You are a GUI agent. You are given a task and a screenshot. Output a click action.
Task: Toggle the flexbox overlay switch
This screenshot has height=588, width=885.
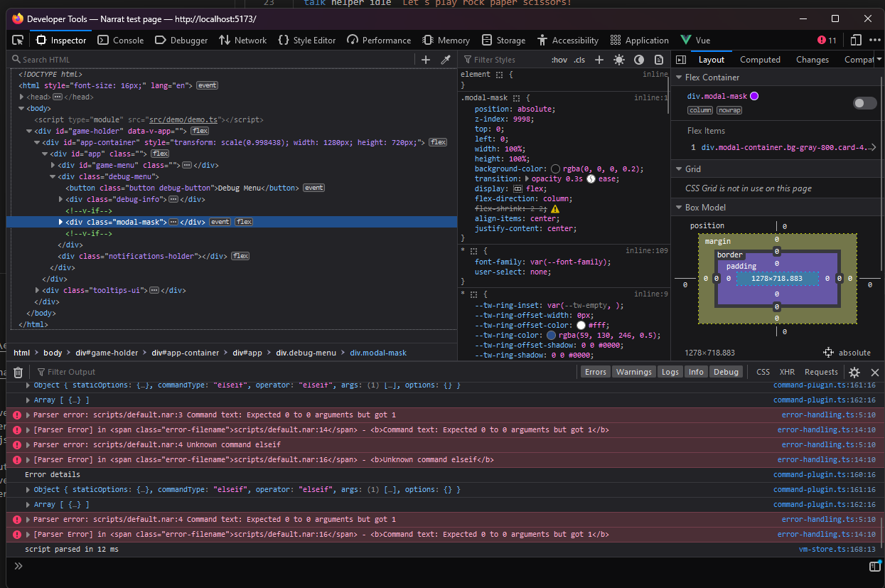tap(865, 103)
